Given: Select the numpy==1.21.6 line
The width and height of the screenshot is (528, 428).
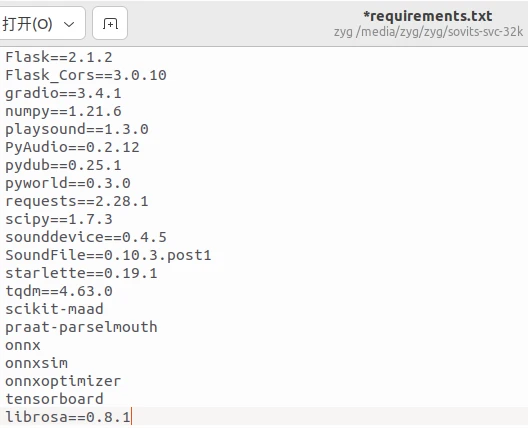Looking at the screenshot, I should pos(63,111).
